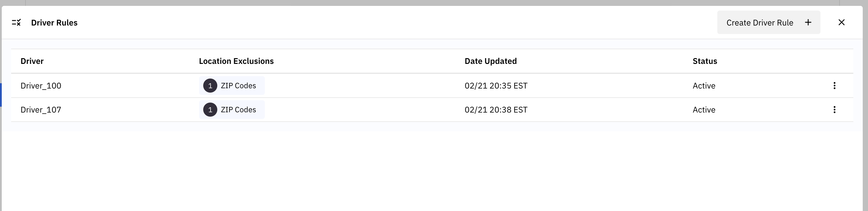Expand the actions dropdown on the Driver_107 row
The width and height of the screenshot is (868, 211).
click(835, 110)
